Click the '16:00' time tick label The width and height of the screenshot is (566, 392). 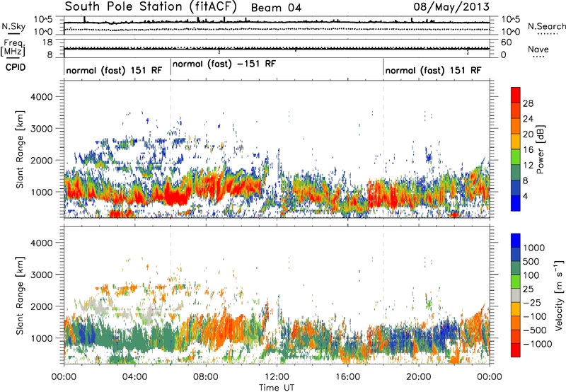click(347, 377)
